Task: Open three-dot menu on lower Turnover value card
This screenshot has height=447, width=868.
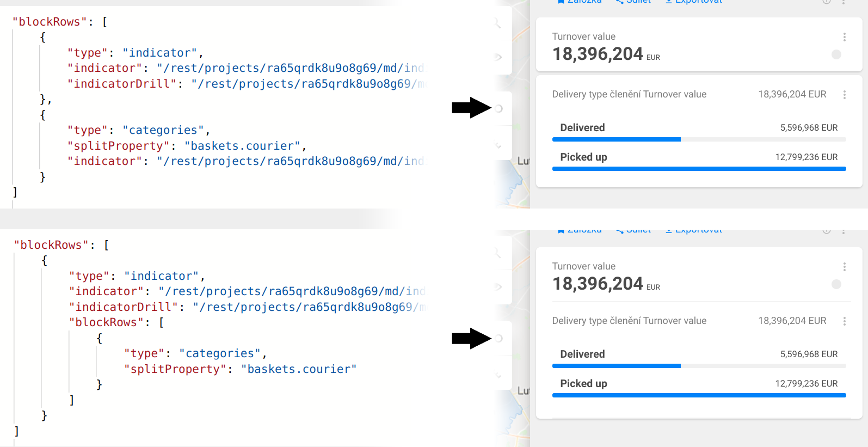Action: pos(844,267)
